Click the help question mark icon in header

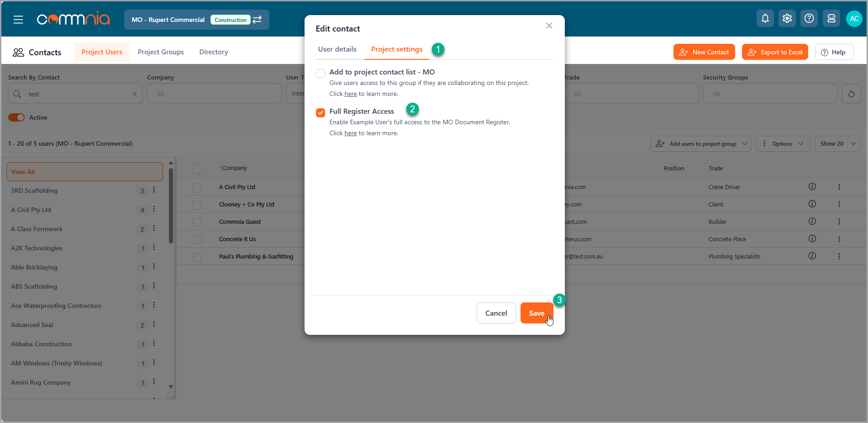pyautogui.click(x=809, y=19)
